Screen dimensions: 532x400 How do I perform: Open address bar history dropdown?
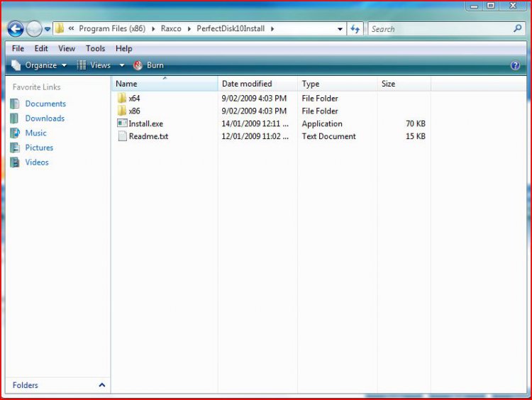tap(340, 29)
